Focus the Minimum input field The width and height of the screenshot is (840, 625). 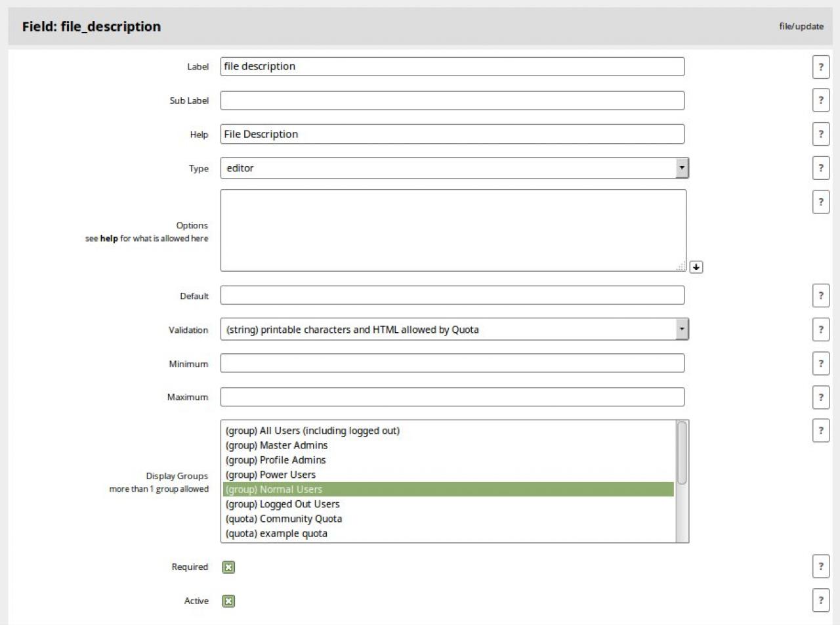point(452,363)
